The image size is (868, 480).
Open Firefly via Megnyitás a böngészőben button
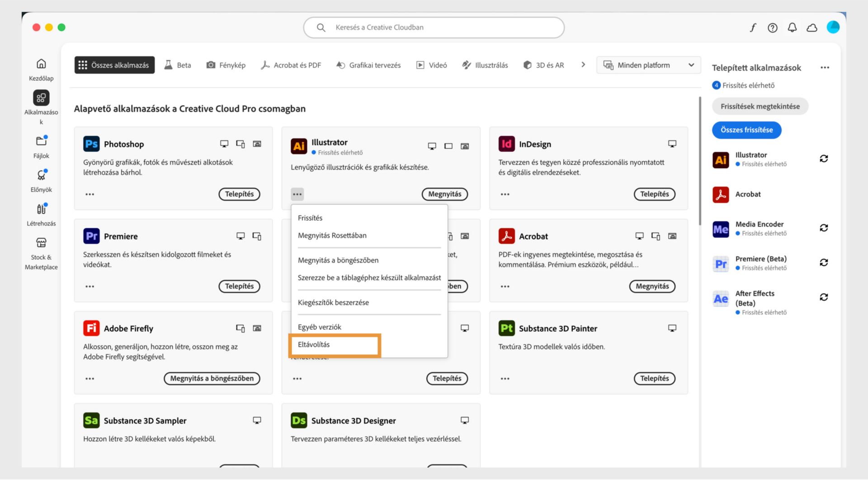pyautogui.click(x=212, y=379)
